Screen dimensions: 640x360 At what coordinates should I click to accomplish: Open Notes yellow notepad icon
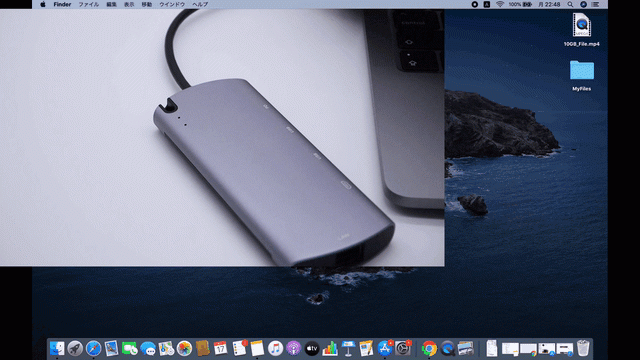point(257,349)
